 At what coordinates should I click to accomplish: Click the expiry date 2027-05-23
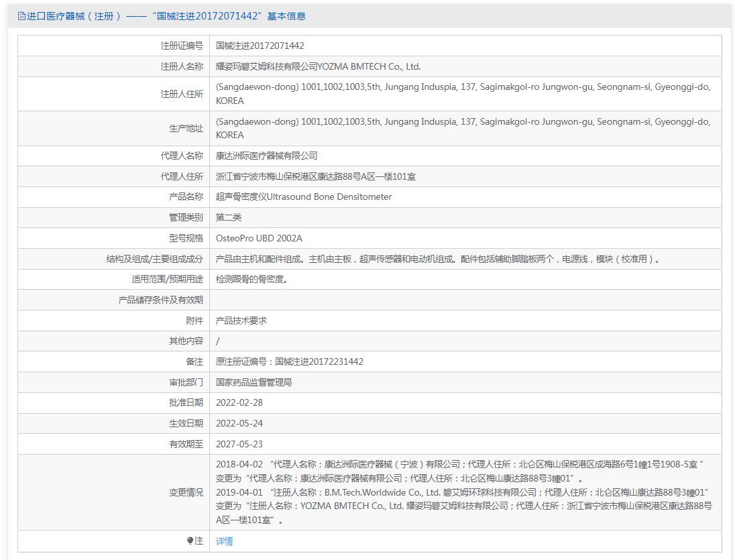coord(239,444)
